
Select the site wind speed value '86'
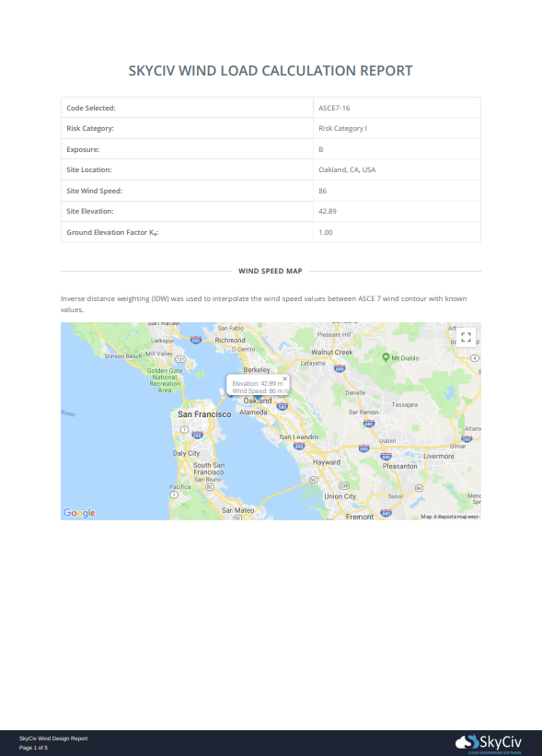point(323,191)
